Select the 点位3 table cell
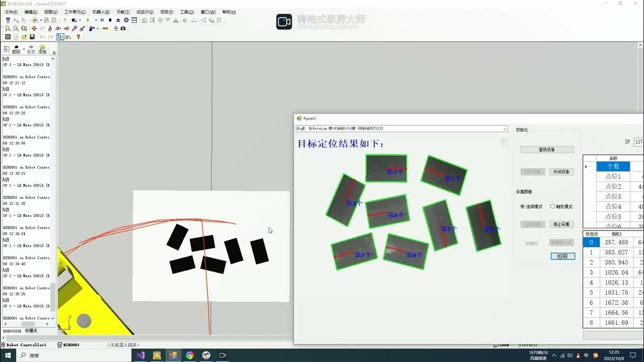 pyautogui.click(x=613, y=197)
